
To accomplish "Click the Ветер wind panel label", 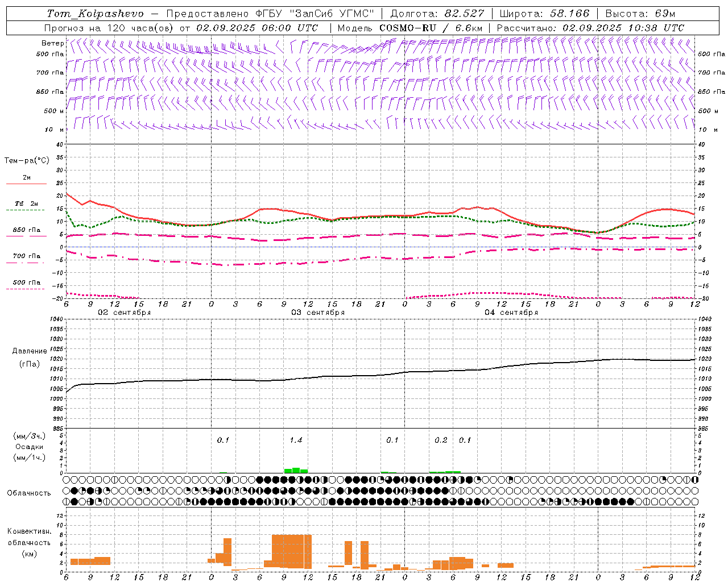I will (x=52, y=43).
